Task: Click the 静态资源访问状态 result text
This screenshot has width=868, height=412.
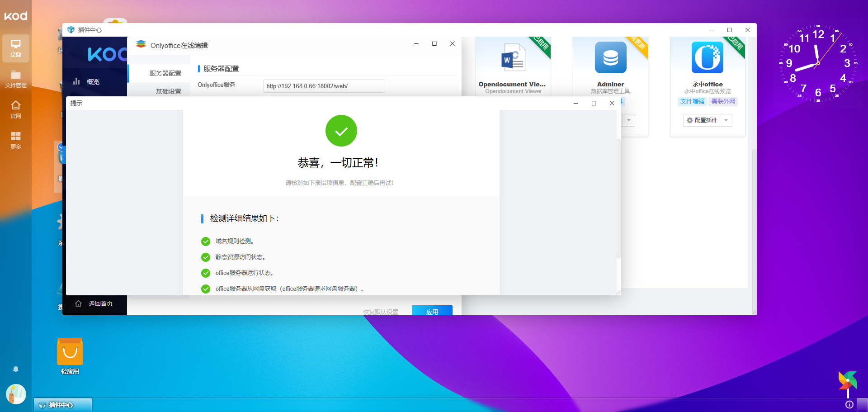Action: [241, 257]
